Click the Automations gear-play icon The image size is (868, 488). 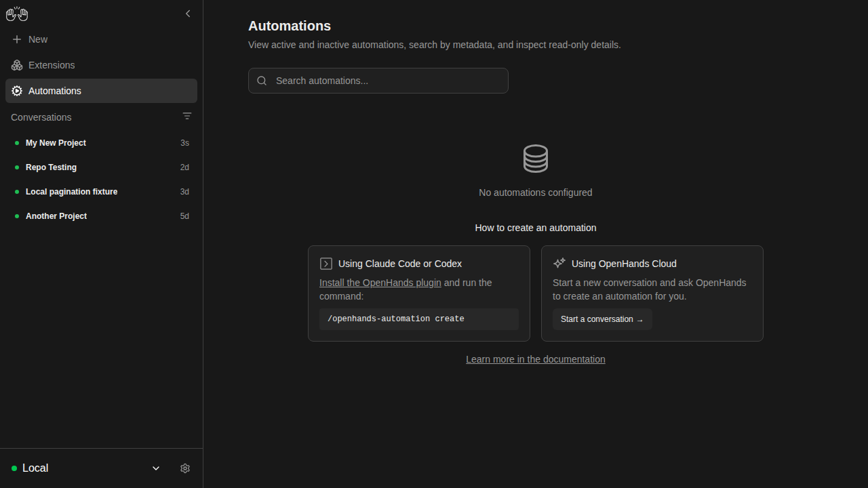17,91
